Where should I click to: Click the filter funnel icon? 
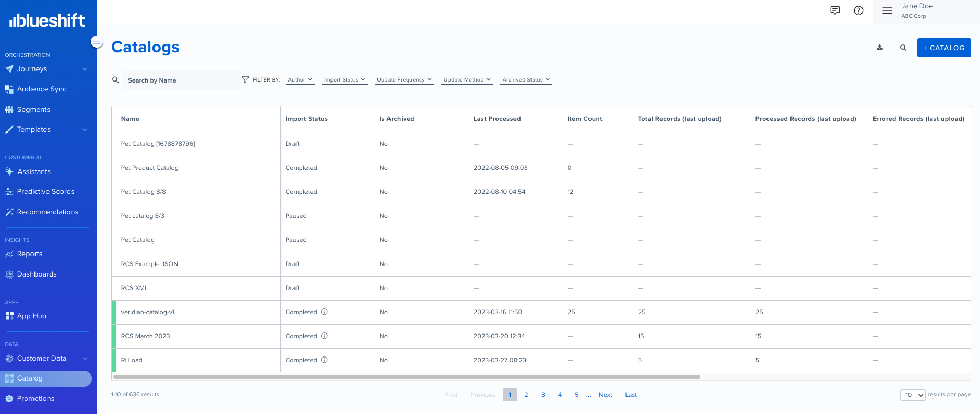[x=245, y=79]
